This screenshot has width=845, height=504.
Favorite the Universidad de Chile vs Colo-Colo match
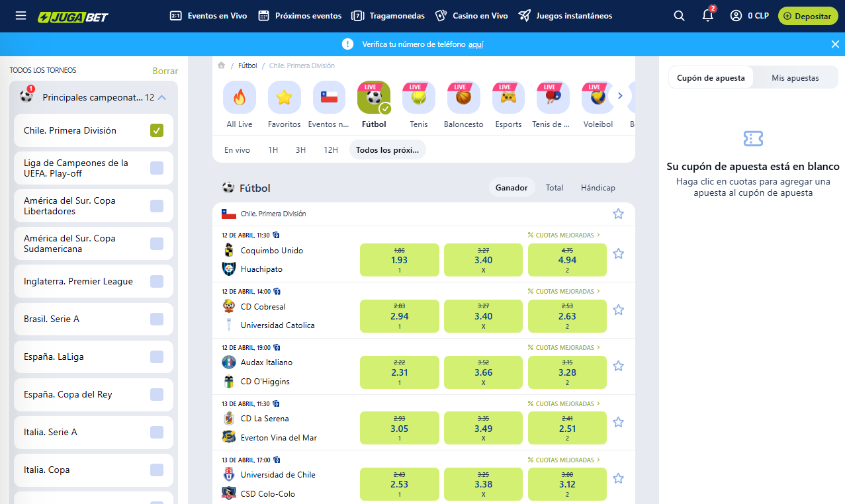click(618, 478)
